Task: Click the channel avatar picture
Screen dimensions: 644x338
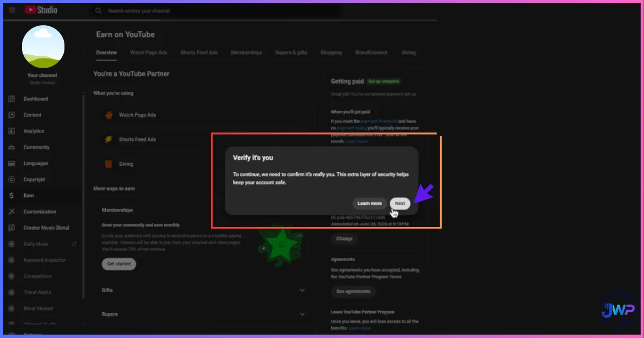Action: pos(43,46)
